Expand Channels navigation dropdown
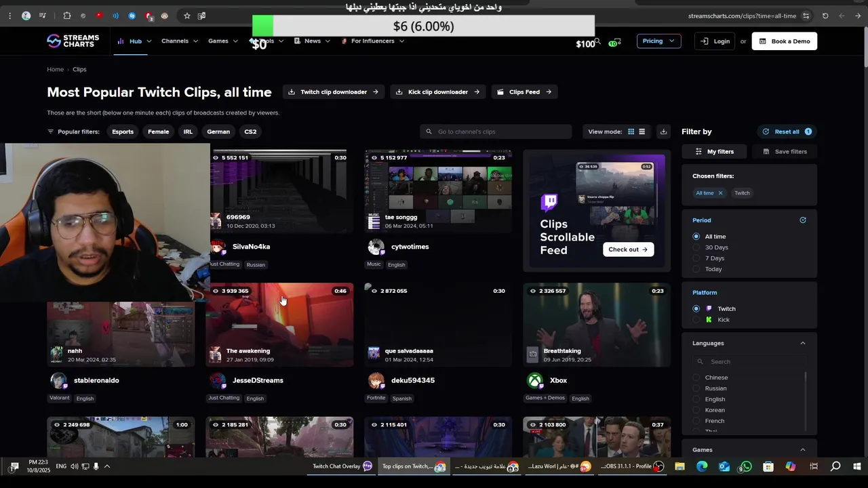 click(180, 41)
